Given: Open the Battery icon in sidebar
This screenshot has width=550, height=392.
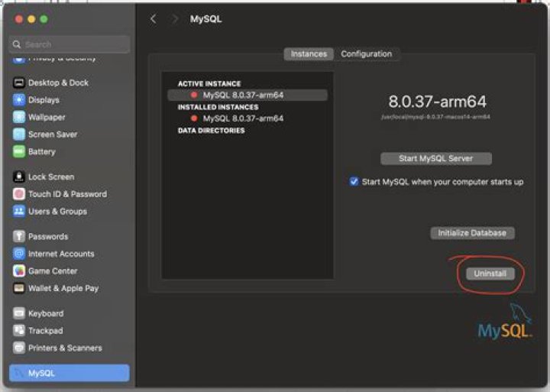Looking at the screenshot, I should 19,151.
